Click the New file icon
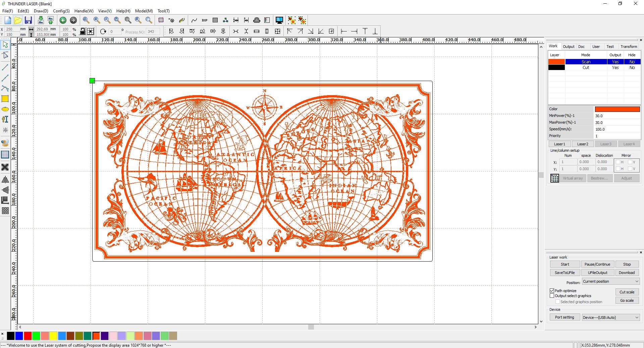Screen dimensions: 644x348 pyautogui.click(x=7, y=20)
